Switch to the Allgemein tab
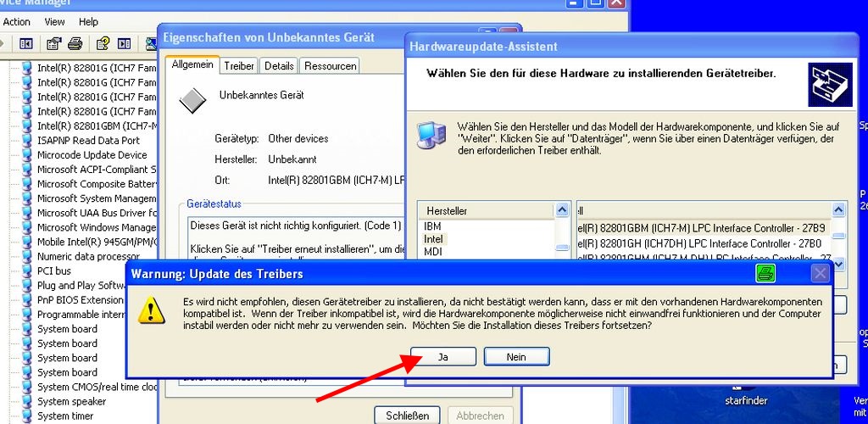 pos(192,64)
